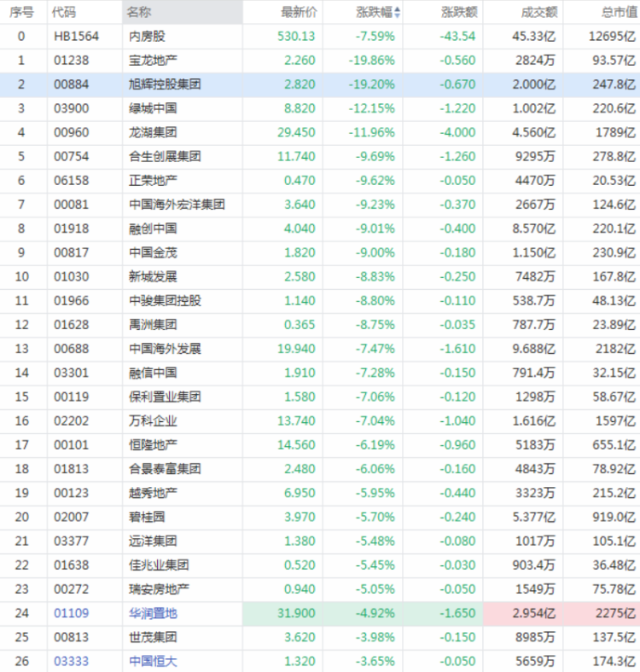Click 保利置业集团 name
The image size is (640, 672).
(165, 397)
